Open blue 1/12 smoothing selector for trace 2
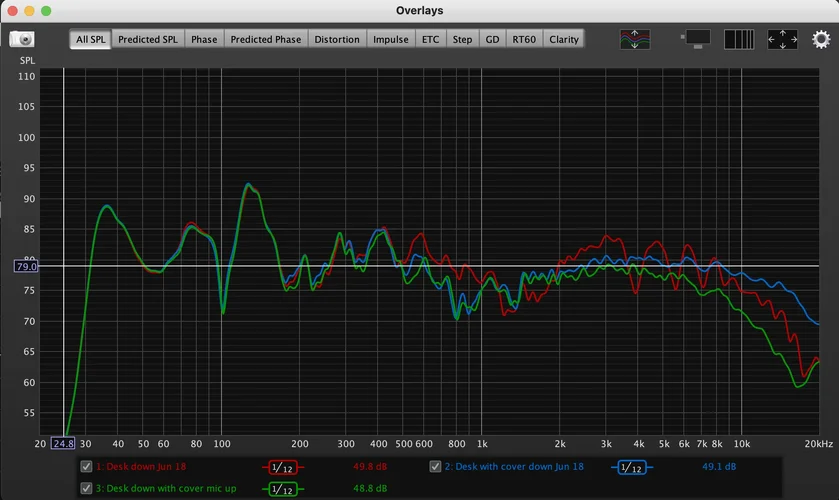The height and width of the screenshot is (500, 839). click(x=630, y=467)
